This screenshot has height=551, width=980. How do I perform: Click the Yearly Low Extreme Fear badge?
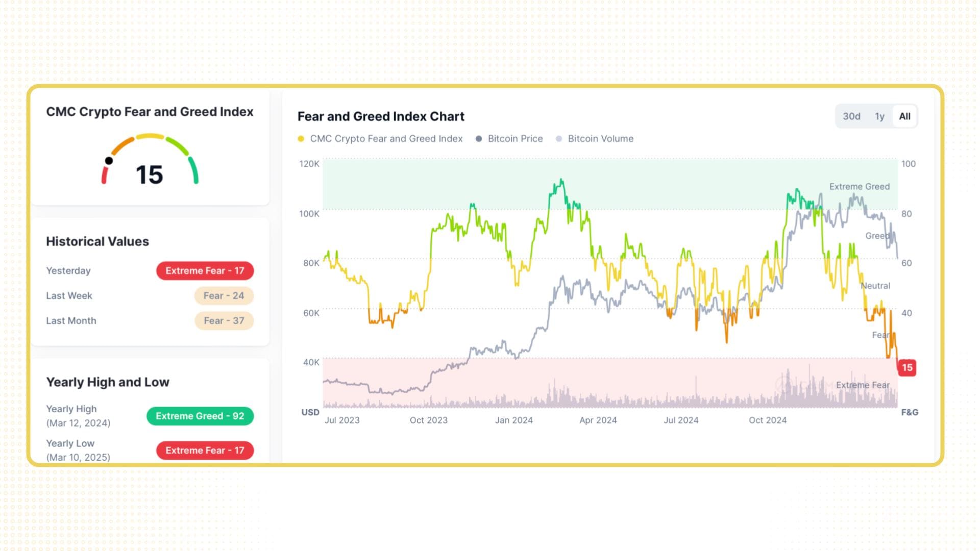click(x=205, y=450)
